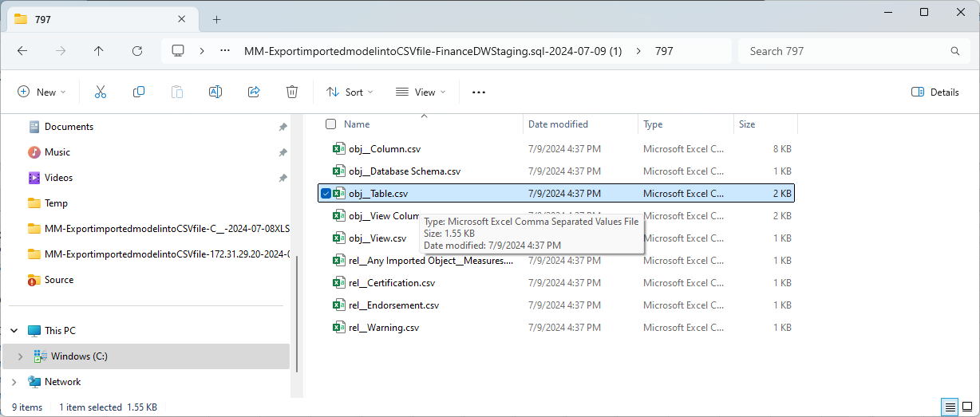Open the View dropdown menu
This screenshot has width=980, height=417.
click(x=421, y=92)
